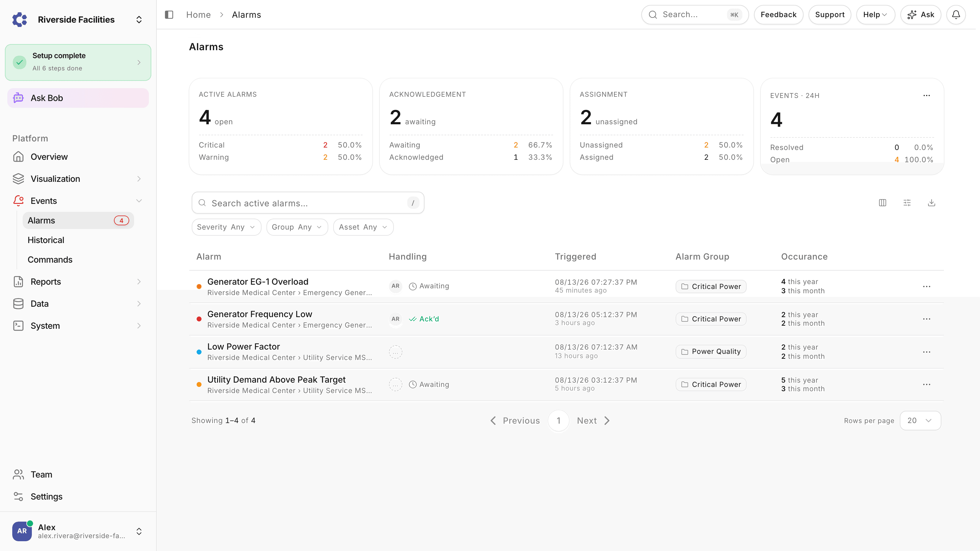Open the Asset Any filter dropdown
Viewport: 980px width, 551px height.
(363, 227)
